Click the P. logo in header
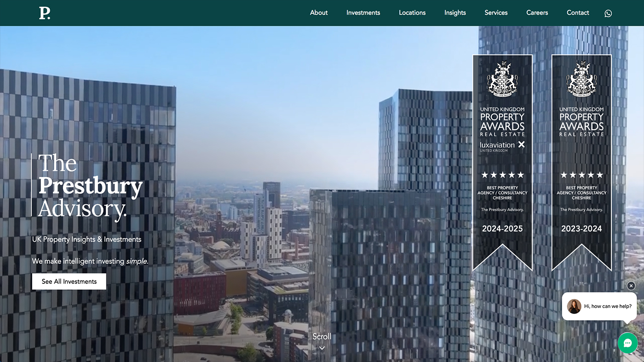The image size is (644, 362). coord(45,13)
